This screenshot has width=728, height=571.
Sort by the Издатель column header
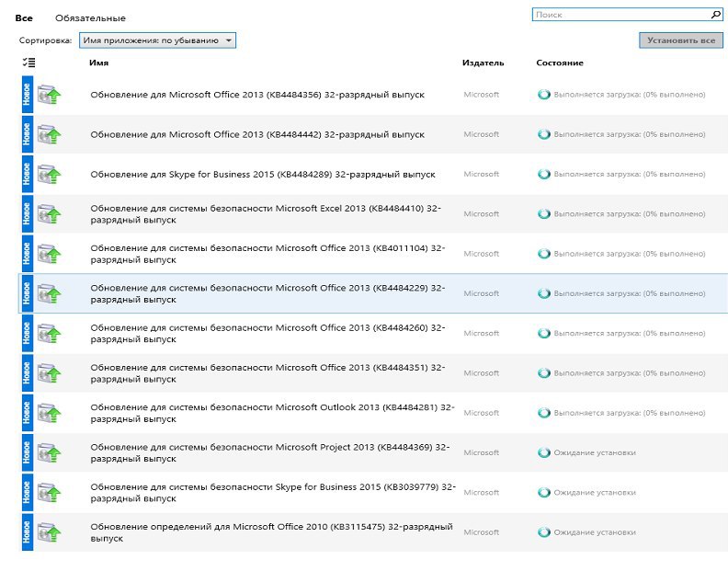coord(483,63)
